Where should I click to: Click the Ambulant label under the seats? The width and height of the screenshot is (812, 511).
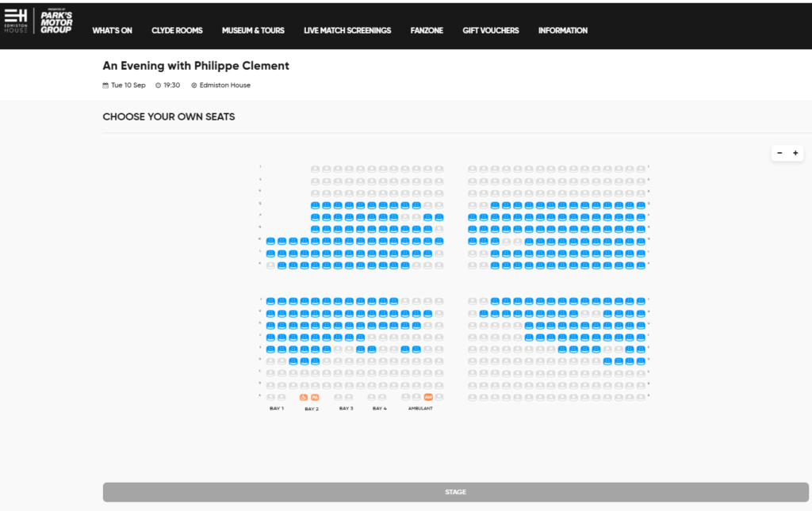[x=420, y=409]
